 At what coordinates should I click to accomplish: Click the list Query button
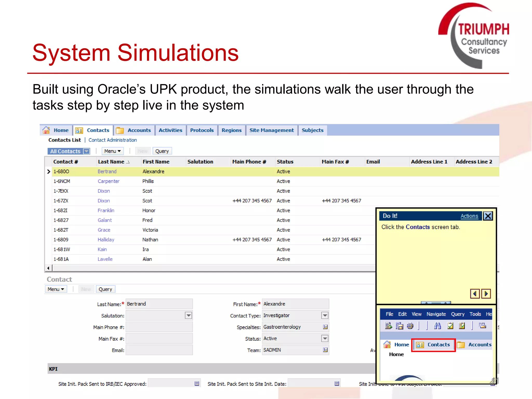pos(162,151)
